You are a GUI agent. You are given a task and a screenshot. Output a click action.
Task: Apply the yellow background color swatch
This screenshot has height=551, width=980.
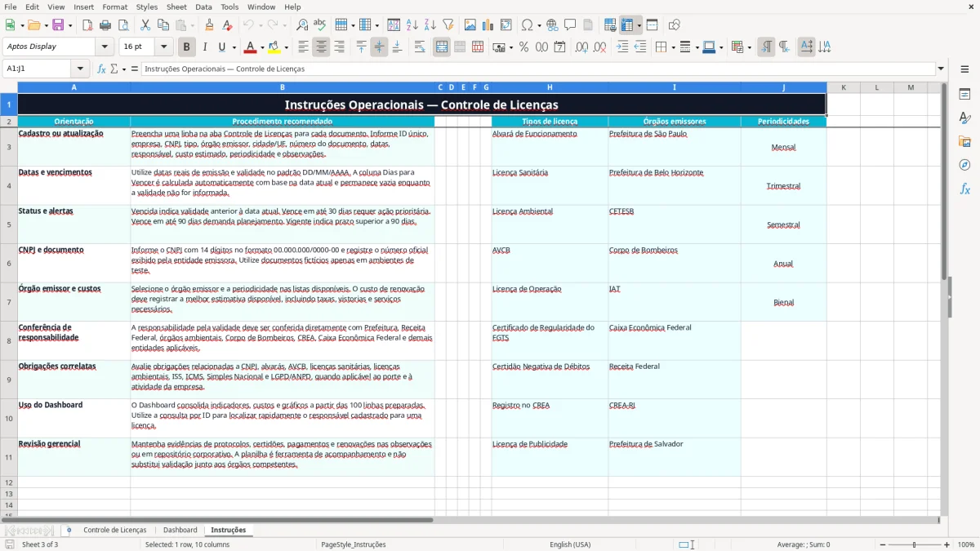pyautogui.click(x=274, y=47)
